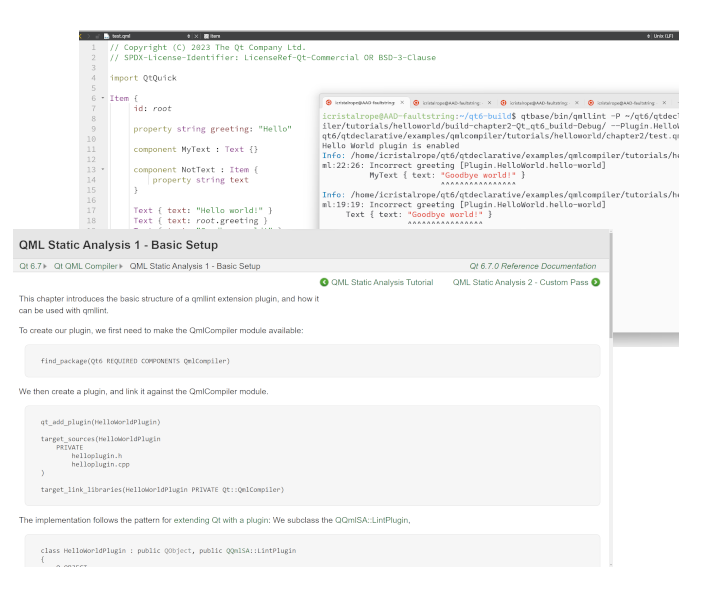704x594 pixels.
Task: Click line number 11 in editor gutter
Action: click(x=91, y=149)
